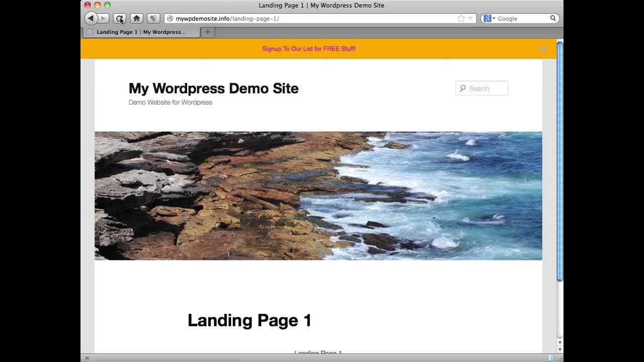Viewport: 644px width, 362px height.
Task: Open the address bar history dropdown arrow
Action: (470, 19)
